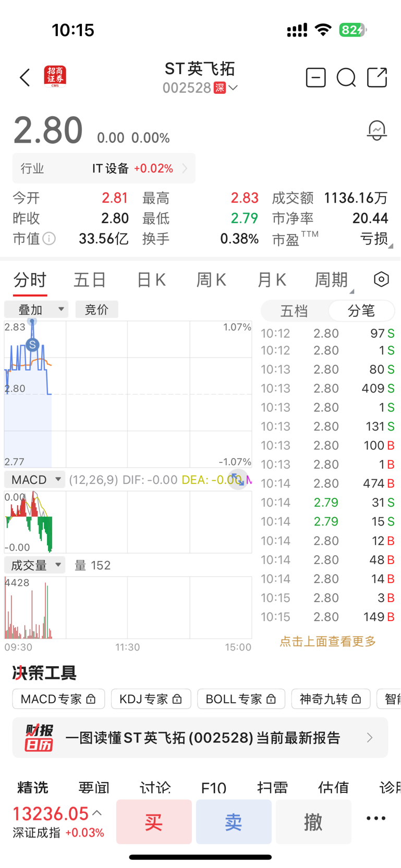This screenshot has width=401, height=868.
Task: Tap lock icon on MACD专家
Action: point(91,699)
